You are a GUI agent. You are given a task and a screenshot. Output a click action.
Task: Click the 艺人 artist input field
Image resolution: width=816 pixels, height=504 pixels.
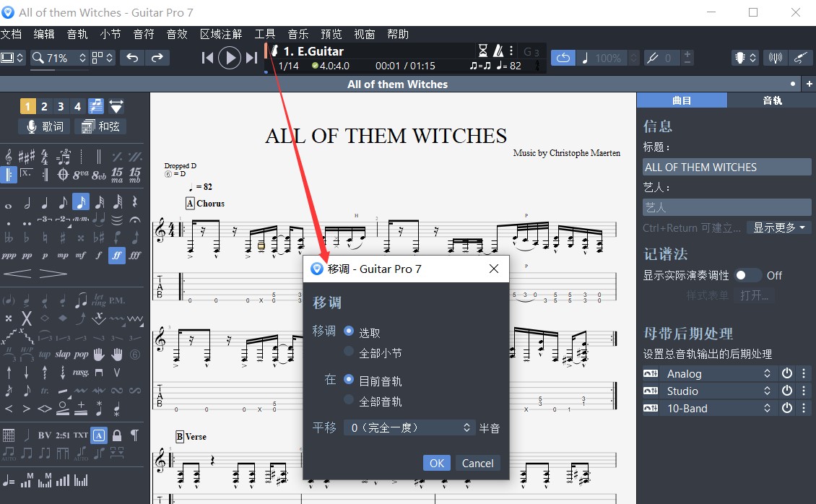click(726, 208)
